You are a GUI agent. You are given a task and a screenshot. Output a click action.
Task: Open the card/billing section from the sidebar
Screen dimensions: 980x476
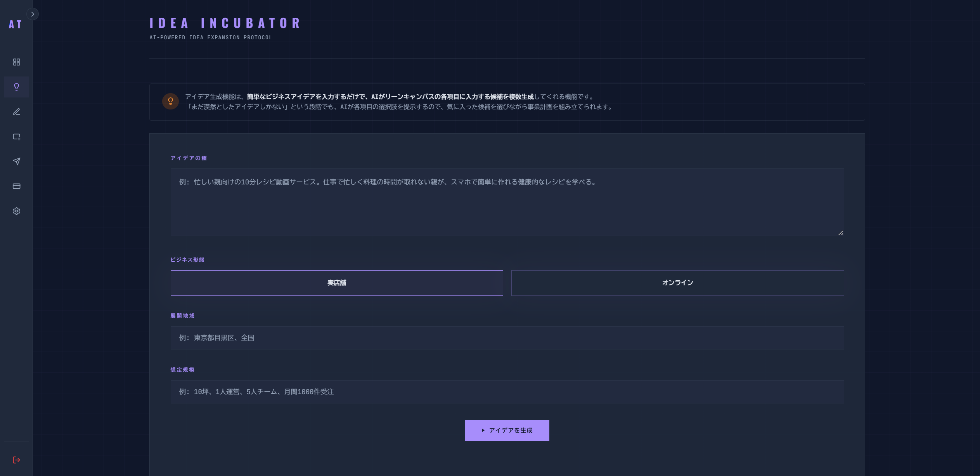[16, 186]
